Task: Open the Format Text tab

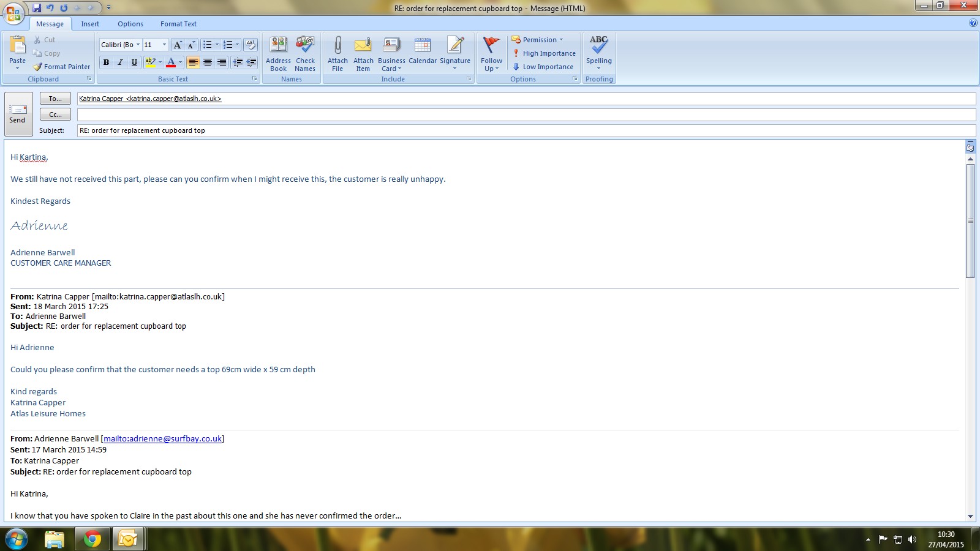Action: [x=178, y=24]
